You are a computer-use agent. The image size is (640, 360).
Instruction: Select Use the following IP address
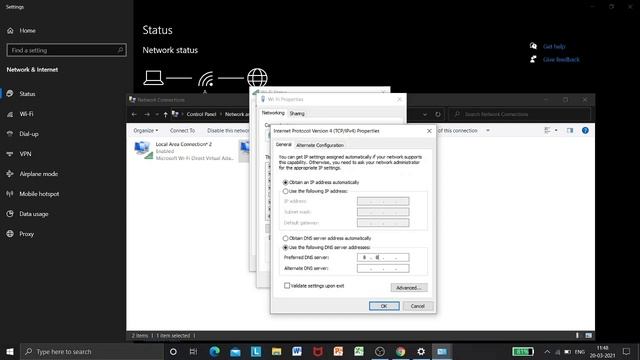[x=285, y=191]
